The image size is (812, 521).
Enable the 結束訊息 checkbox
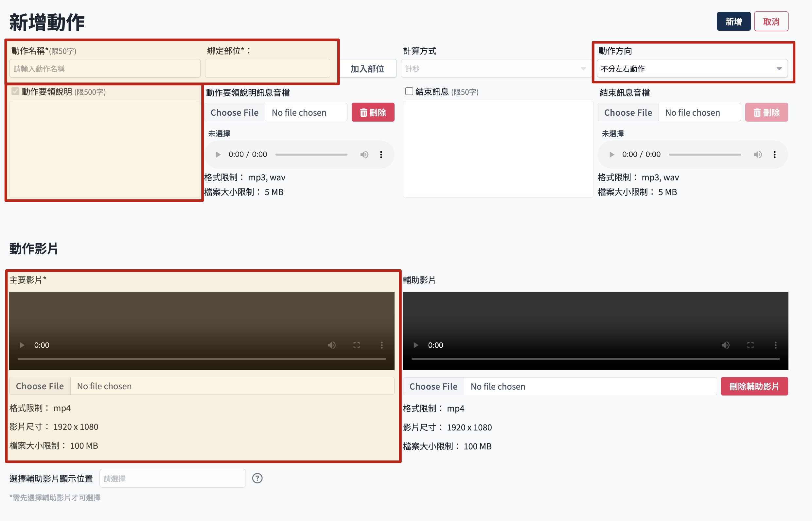pyautogui.click(x=409, y=91)
